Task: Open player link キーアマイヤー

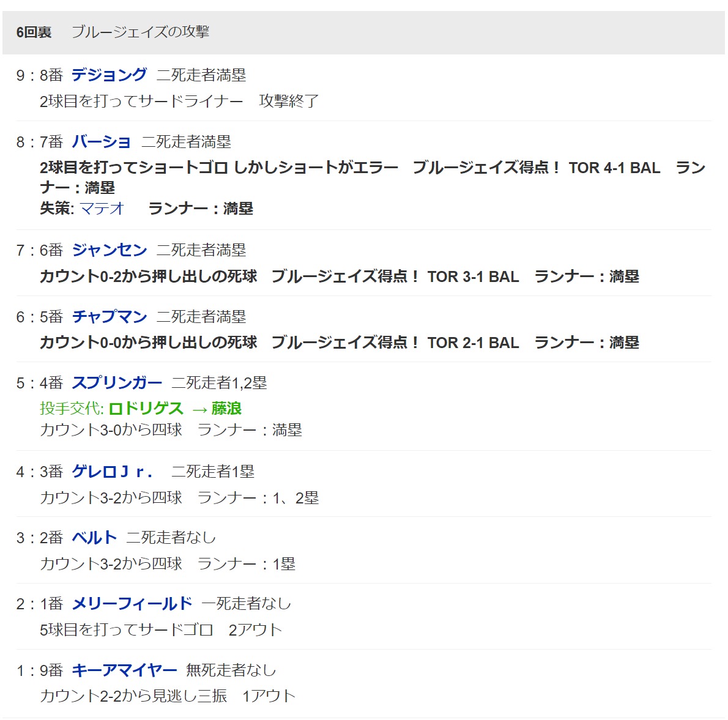Action: click(124, 670)
